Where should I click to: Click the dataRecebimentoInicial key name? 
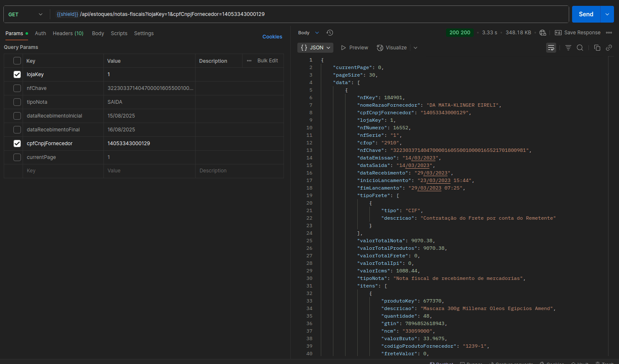point(54,116)
